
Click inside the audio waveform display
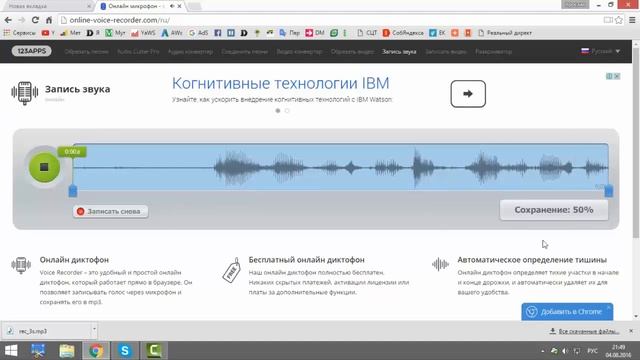(340, 167)
